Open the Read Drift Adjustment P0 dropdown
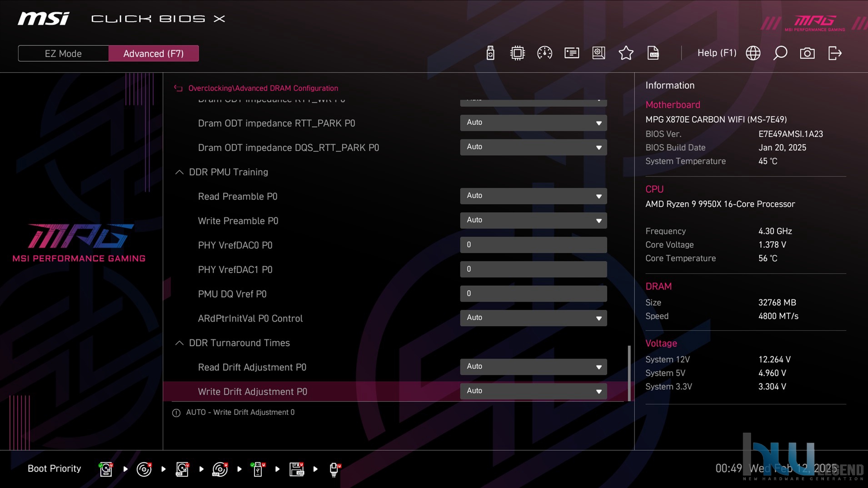Screen dimensions: 868x488 click(x=533, y=367)
